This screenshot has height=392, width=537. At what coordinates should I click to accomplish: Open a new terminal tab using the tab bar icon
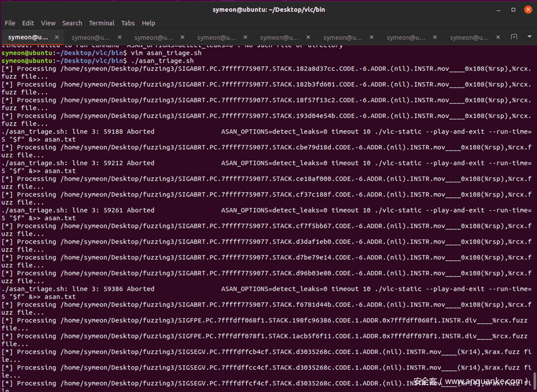click(x=514, y=38)
